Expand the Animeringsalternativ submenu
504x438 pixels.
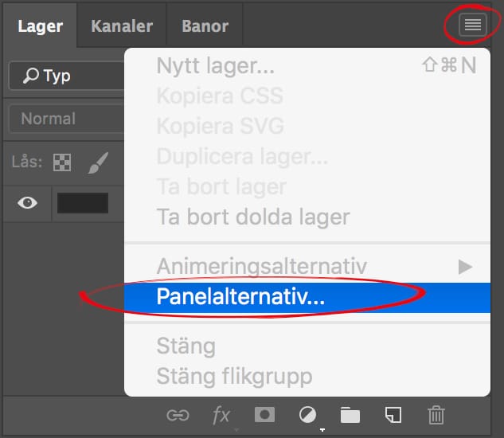(x=307, y=266)
